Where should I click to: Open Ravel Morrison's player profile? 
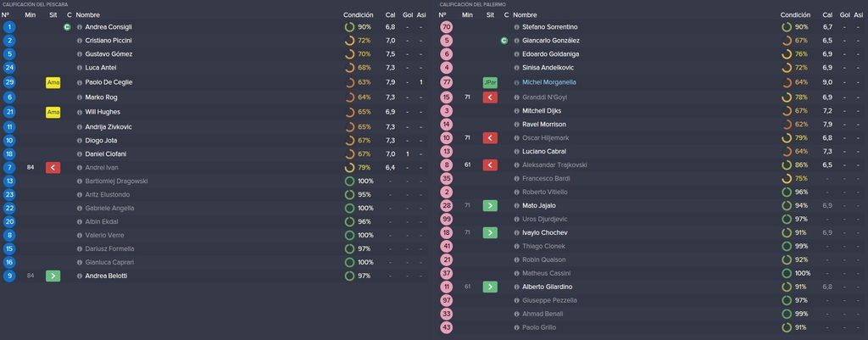coord(544,124)
